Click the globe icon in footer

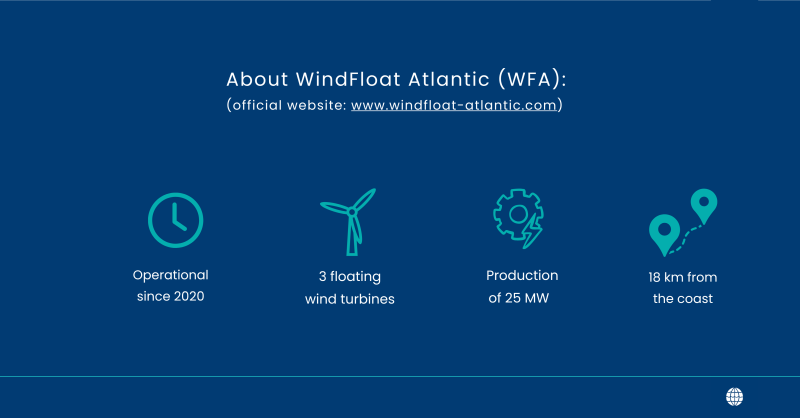(x=734, y=397)
